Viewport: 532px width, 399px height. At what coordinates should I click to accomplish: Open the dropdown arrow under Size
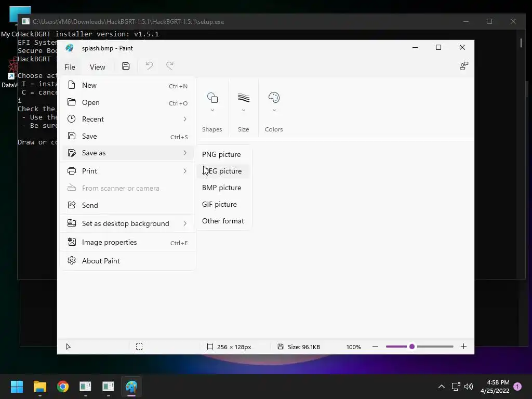[x=243, y=110]
